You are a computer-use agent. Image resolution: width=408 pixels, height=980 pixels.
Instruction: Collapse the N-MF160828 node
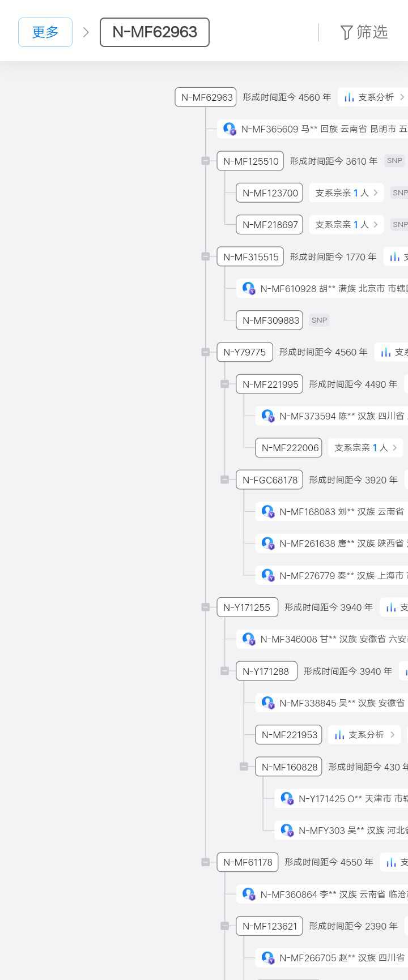coord(244,767)
